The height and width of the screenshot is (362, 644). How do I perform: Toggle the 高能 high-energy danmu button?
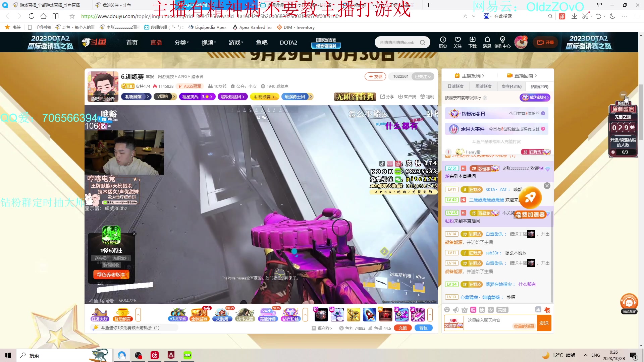[x=502, y=310]
